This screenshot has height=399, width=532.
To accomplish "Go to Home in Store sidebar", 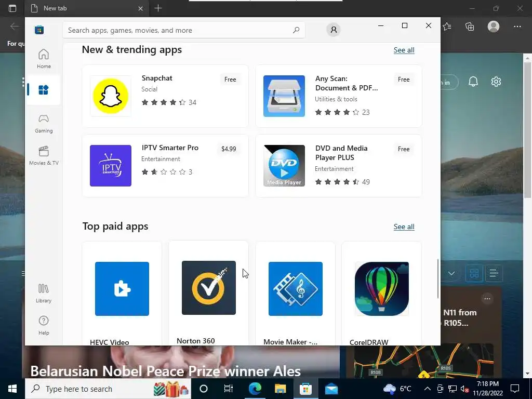I will 44,59.
